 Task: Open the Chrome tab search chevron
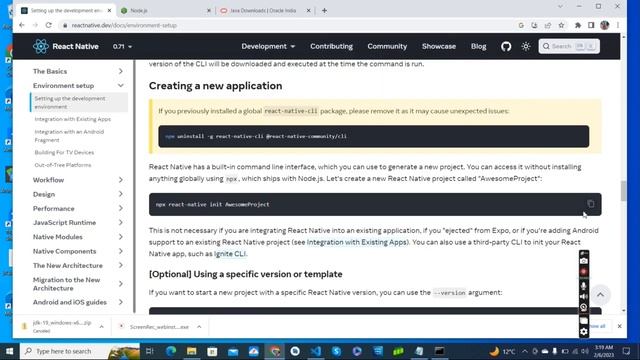560,7
